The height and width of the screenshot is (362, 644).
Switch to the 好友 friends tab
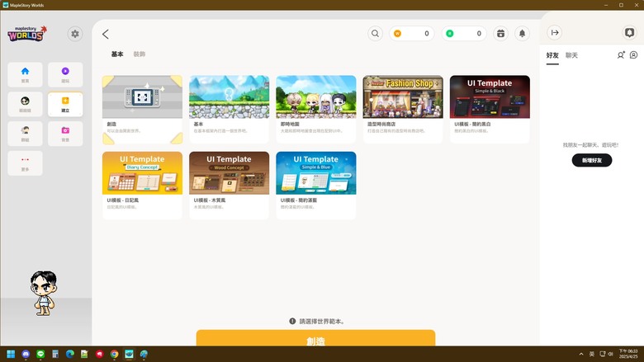(x=552, y=55)
